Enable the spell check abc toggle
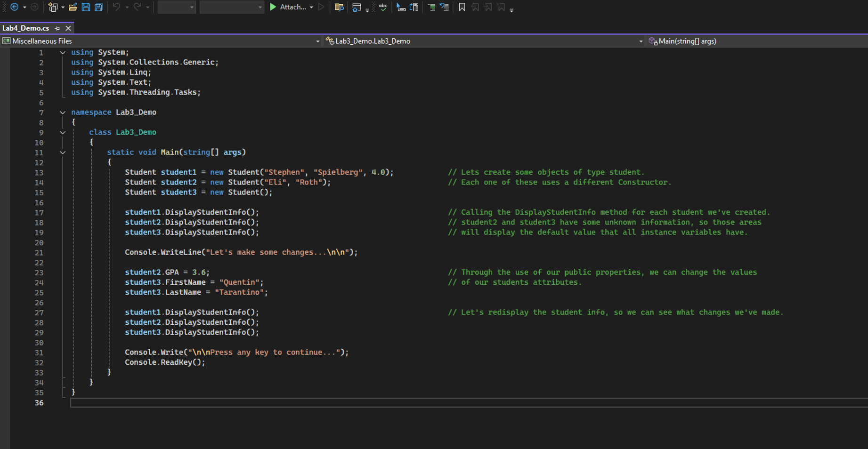Screen dimensions: 868x449 click(x=382, y=7)
